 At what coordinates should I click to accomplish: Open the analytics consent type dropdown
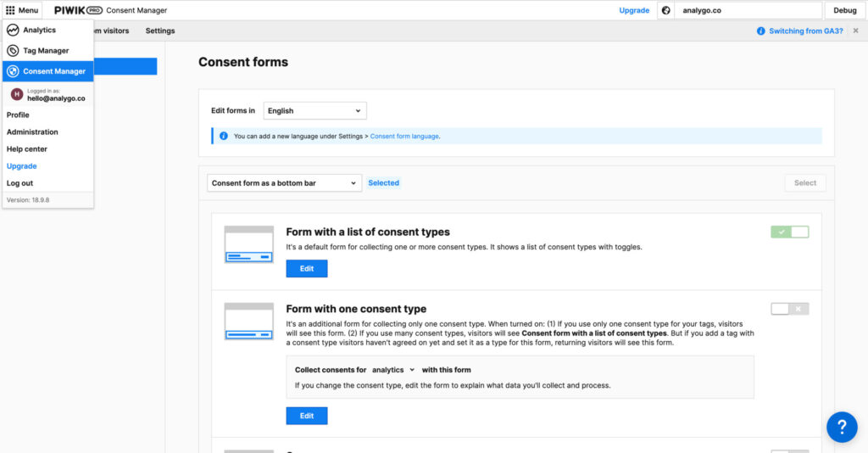[x=393, y=370]
